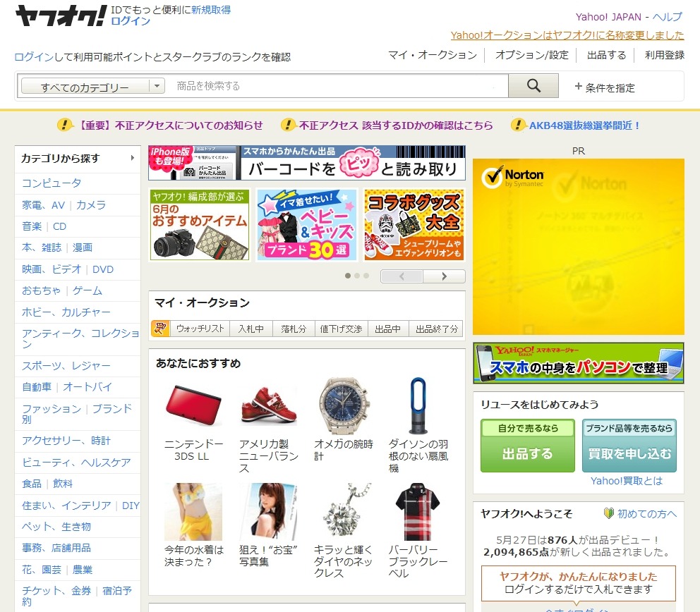Open the Omega watch thumbnail
Viewport: 700px width, 612px height.
[344, 405]
